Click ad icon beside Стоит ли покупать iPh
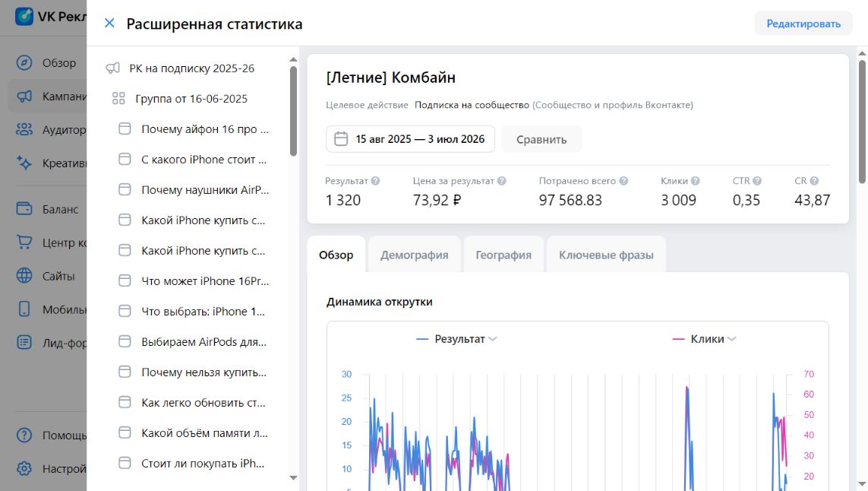The height and width of the screenshot is (491, 868). pos(125,464)
